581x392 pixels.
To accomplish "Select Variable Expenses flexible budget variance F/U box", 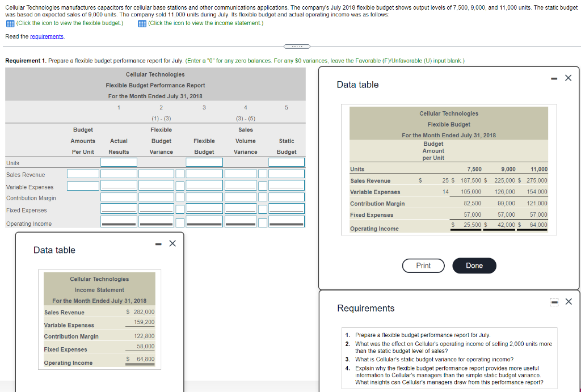I will pos(180,186).
